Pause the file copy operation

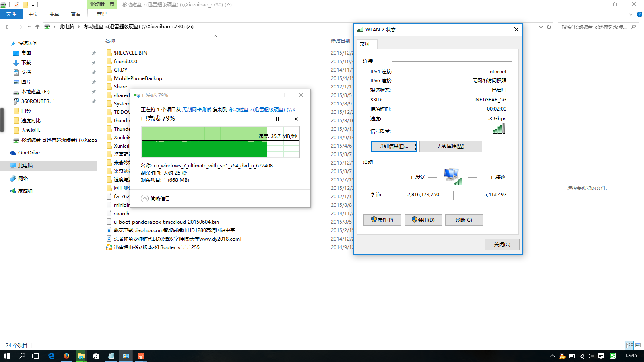[277, 119]
